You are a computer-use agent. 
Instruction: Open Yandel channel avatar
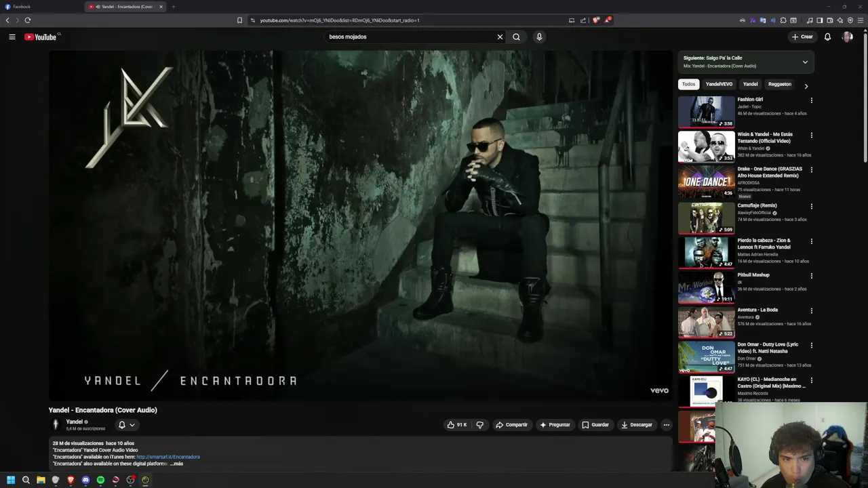click(x=56, y=425)
